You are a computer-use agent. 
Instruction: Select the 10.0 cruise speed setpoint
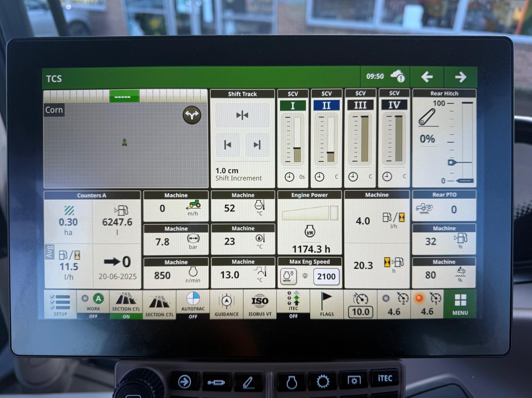point(360,312)
